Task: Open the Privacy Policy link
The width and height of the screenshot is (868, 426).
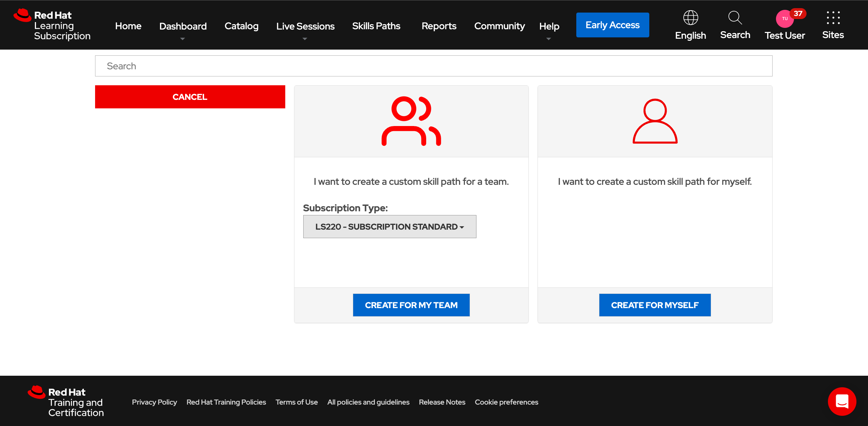Action: click(x=154, y=402)
